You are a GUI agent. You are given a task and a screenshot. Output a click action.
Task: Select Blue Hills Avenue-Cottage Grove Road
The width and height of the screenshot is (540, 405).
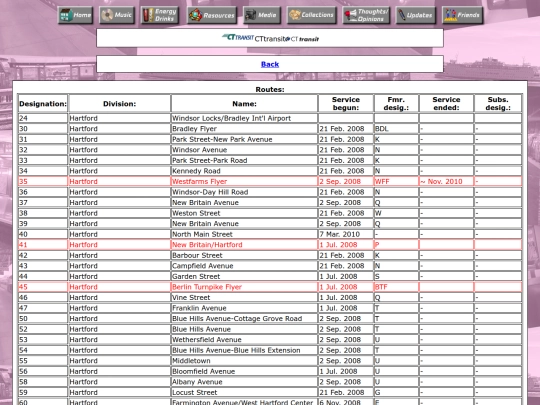[237, 319]
